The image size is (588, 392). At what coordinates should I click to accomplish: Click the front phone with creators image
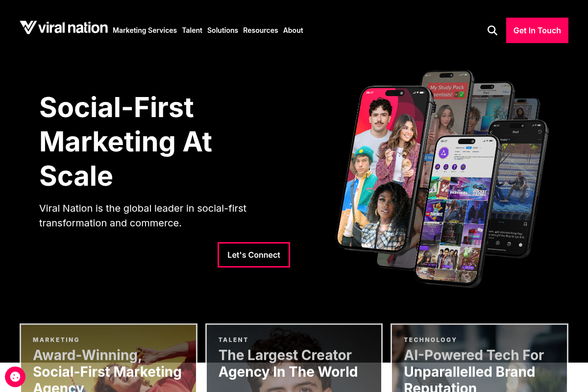385,169
